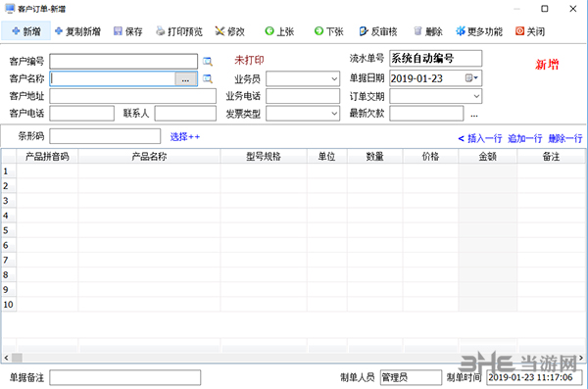
Task: Click the 金额 column header
Action: pyautogui.click(x=487, y=157)
